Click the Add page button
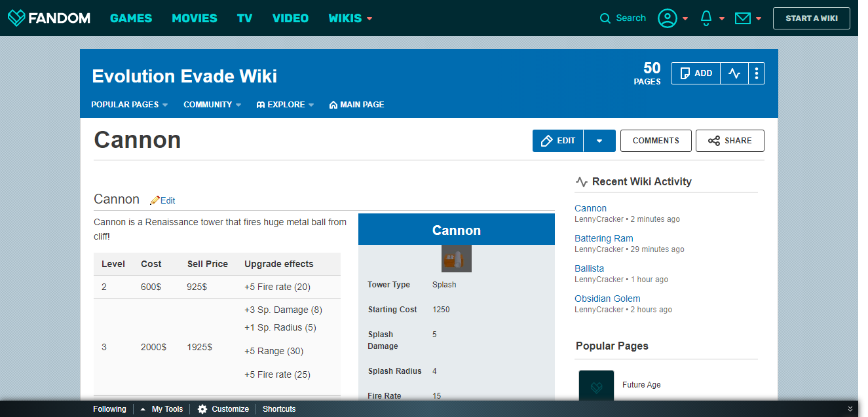Viewport: 868px width, 417px height. click(696, 73)
